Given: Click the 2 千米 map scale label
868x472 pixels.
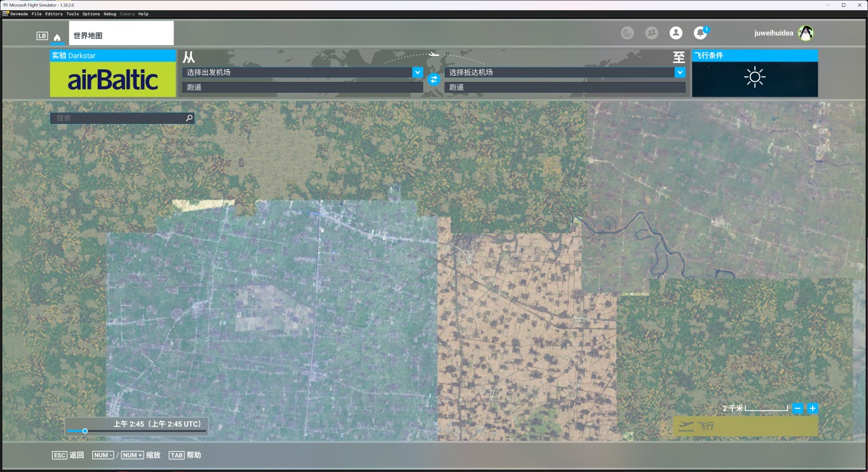Looking at the screenshot, I should [x=732, y=408].
